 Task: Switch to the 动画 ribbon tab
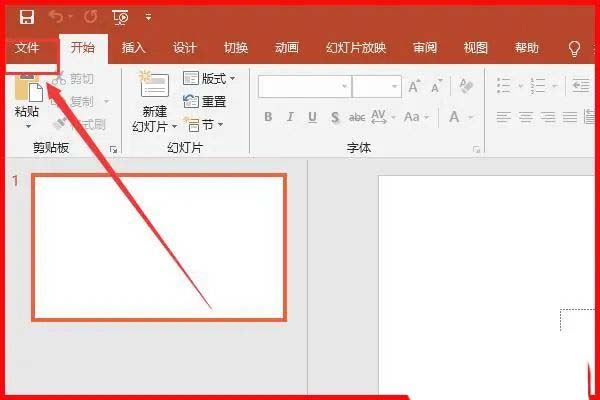click(287, 48)
